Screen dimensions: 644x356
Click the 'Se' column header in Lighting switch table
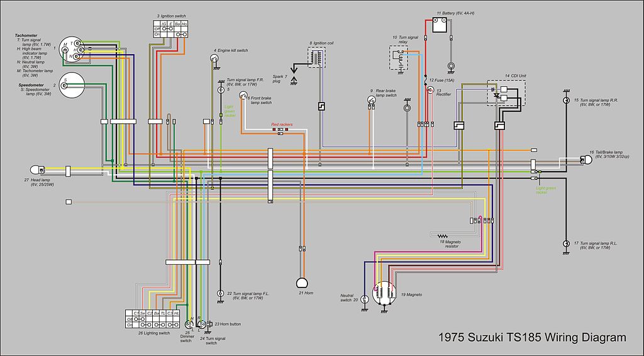click(x=143, y=313)
